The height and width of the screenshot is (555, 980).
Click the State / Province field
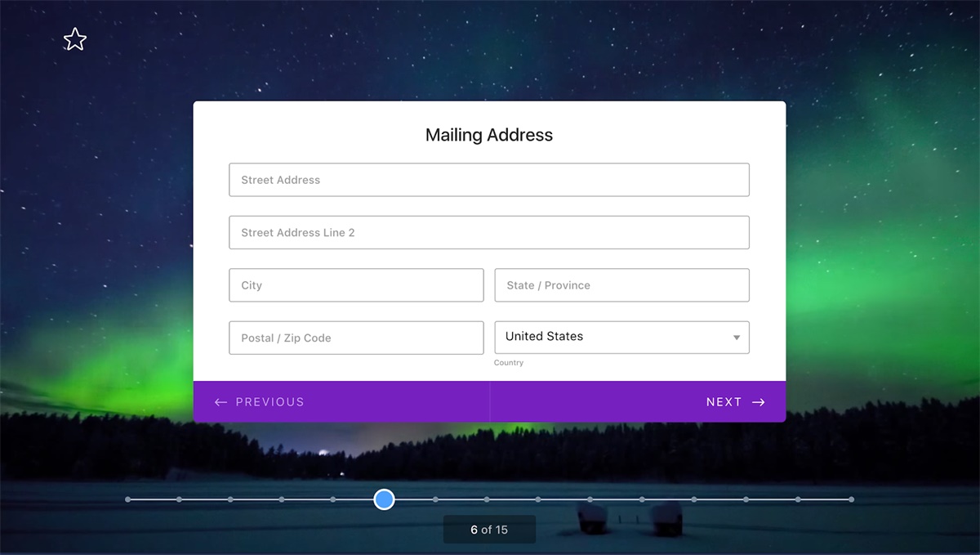tap(621, 285)
